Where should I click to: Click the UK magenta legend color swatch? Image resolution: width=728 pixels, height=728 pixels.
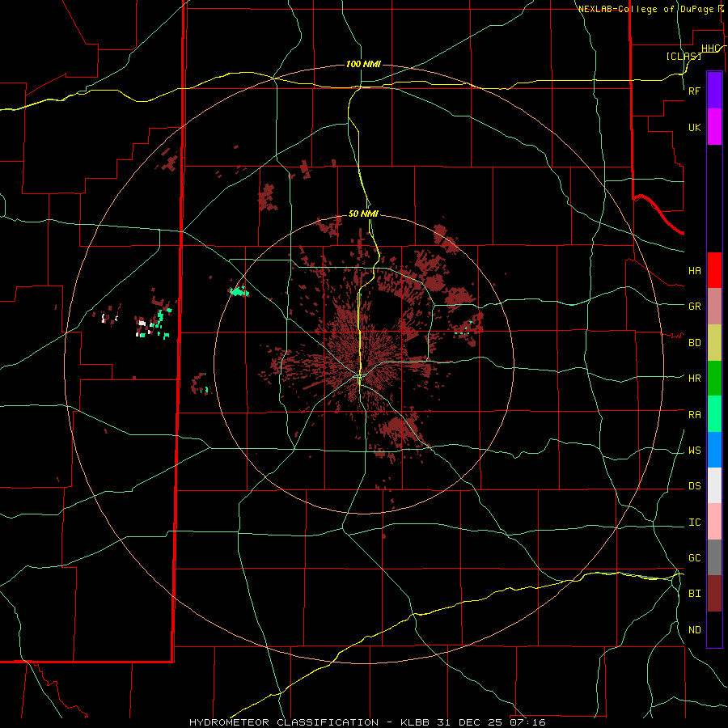click(x=714, y=127)
